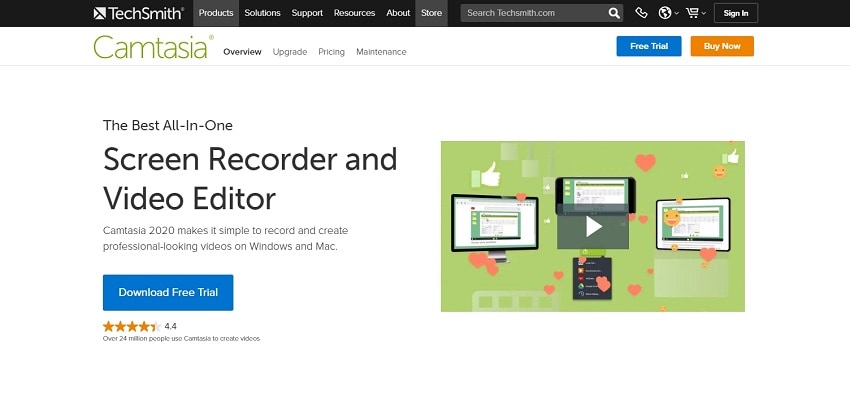Open the Products menu
Image resolution: width=850 pixels, height=397 pixels.
[216, 13]
